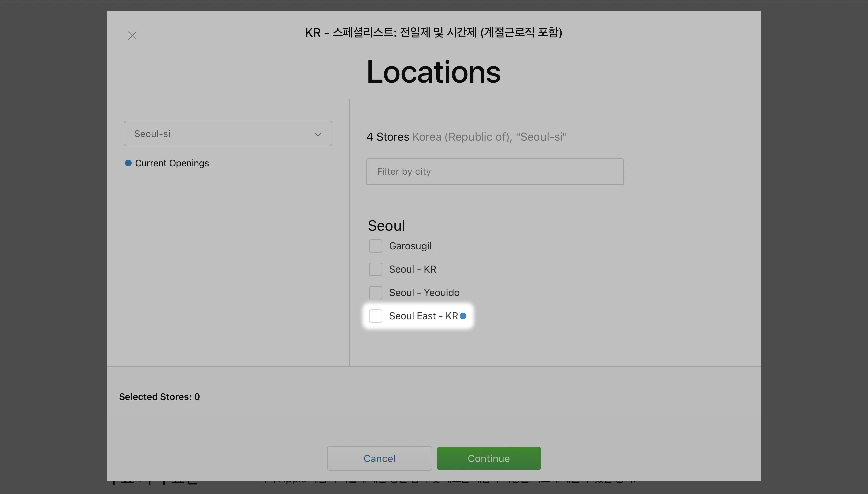
Task: Enable the Seoul - Yeouido checkbox
Action: (x=375, y=292)
